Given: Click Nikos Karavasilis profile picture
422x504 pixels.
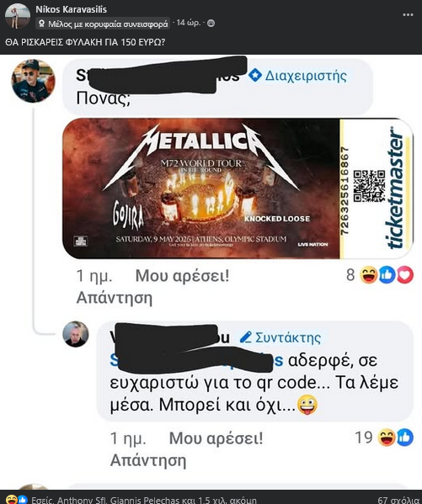Looking at the screenshot, I should pos(18,16).
